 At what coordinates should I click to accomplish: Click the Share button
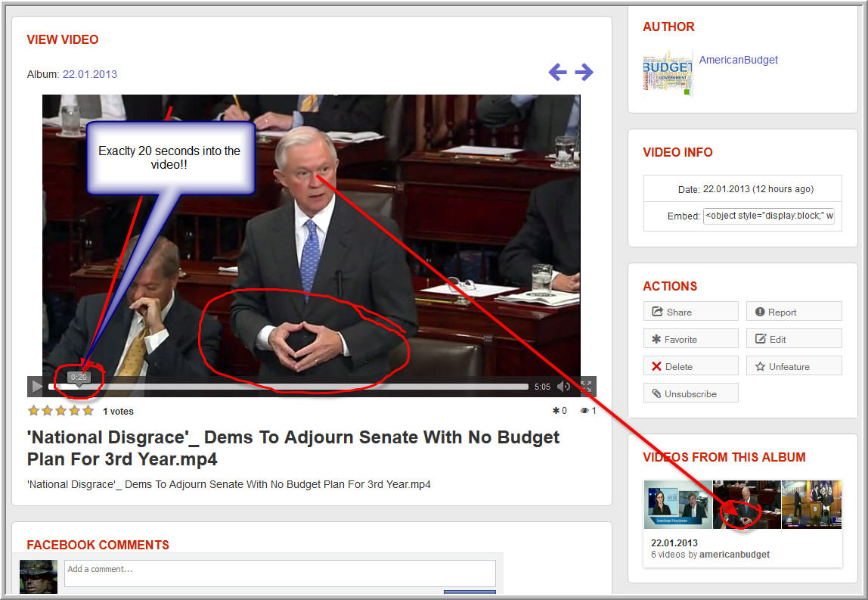click(691, 312)
